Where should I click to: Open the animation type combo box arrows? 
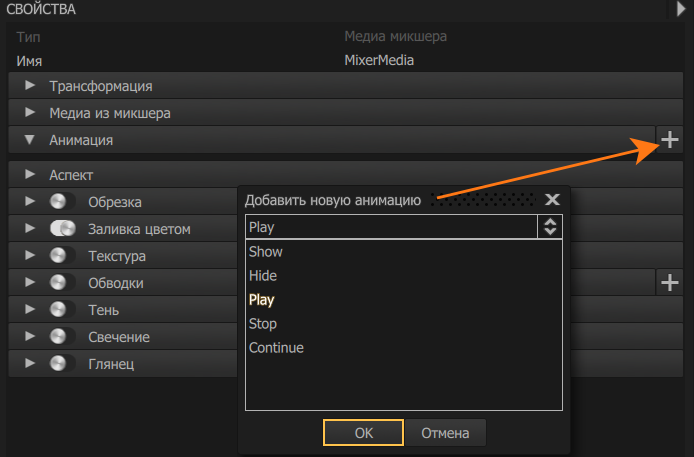[x=549, y=227]
